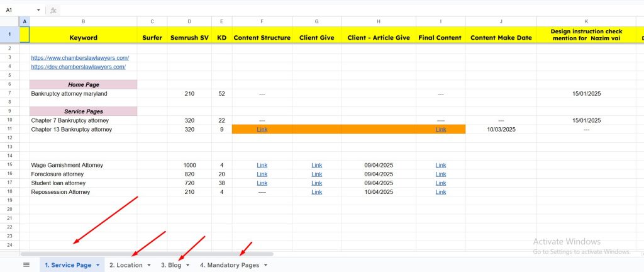Open Client Give Link for Repossession Attorney

pos(317,192)
